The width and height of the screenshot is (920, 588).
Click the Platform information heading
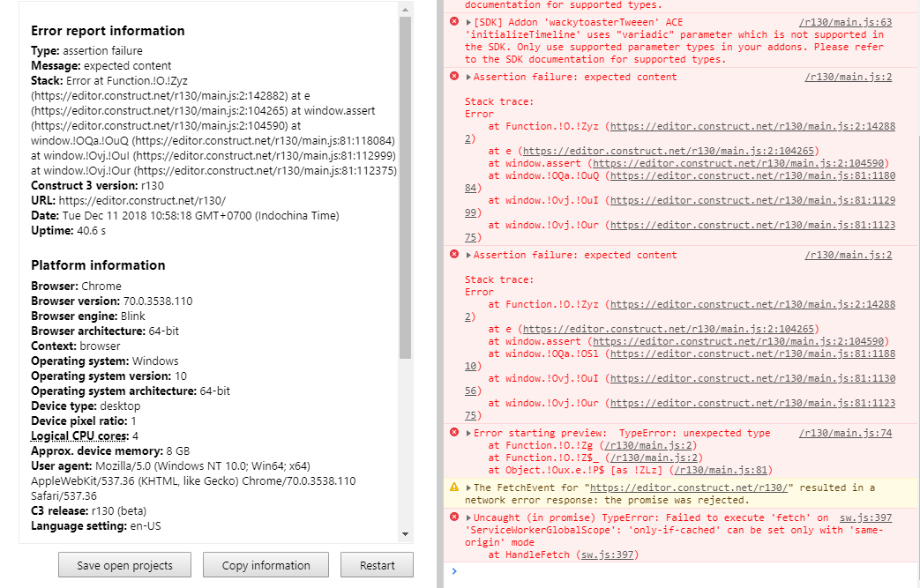click(98, 265)
